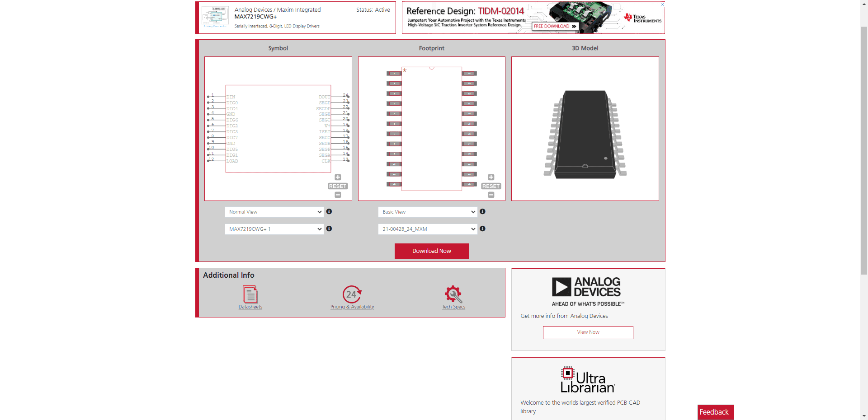The height and width of the screenshot is (420, 868).
Task: Click the Status: Active text
Action: (x=373, y=10)
